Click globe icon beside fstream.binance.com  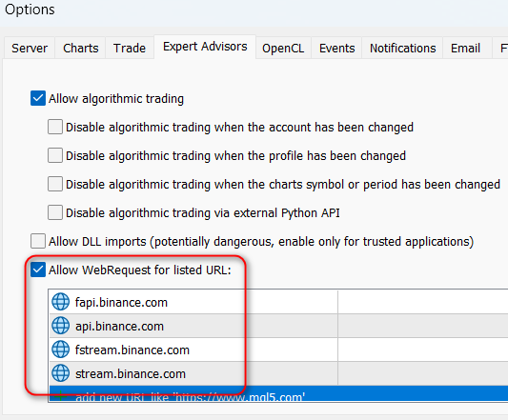click(x=61, y=350)
